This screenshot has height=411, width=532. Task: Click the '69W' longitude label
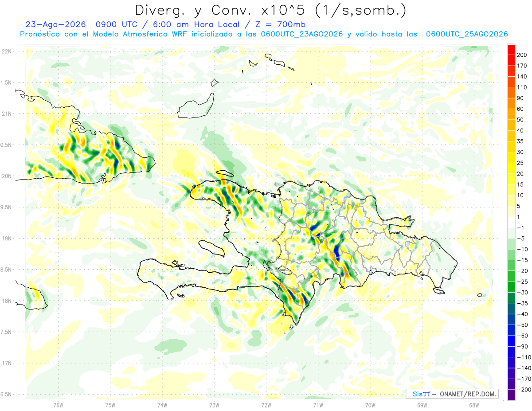[x=422, y=405]
